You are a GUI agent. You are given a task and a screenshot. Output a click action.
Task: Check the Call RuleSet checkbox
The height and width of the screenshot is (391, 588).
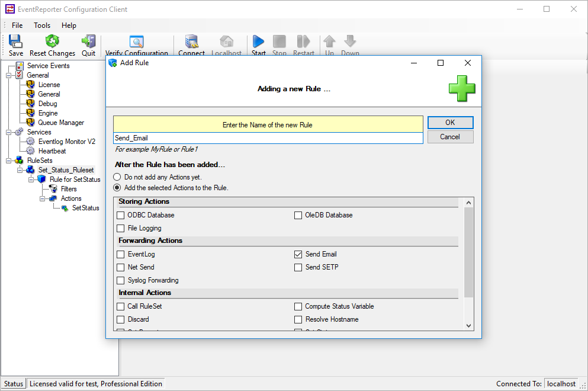120,306
